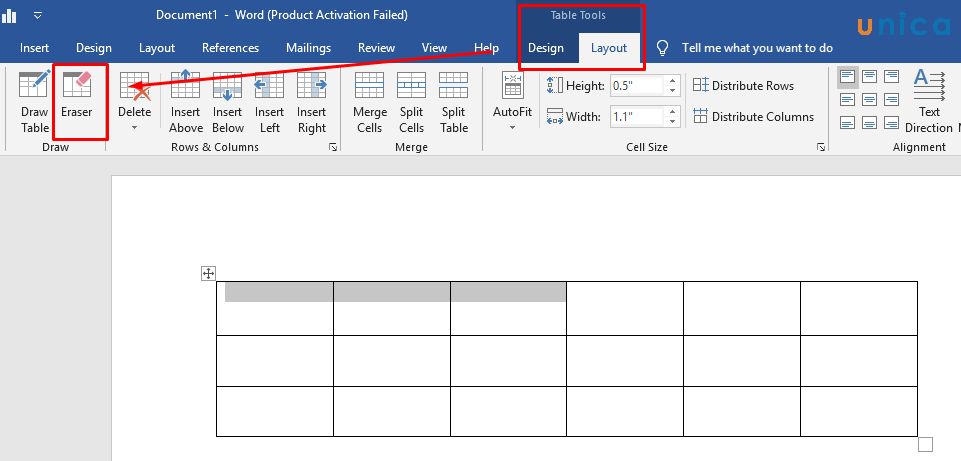Click the Merge Cells icon
Viewport: 961px width, 461px height.
pyautogui.click(x=369, y=103)
